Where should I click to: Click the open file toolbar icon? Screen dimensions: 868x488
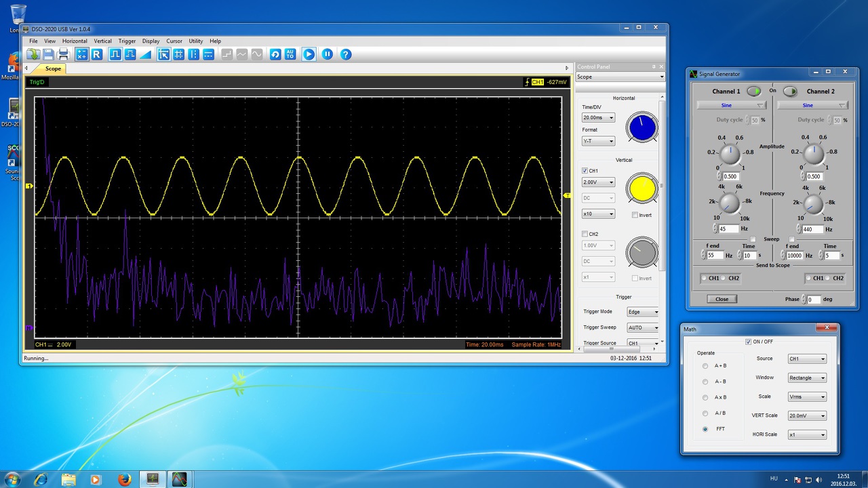coord(33,54)
